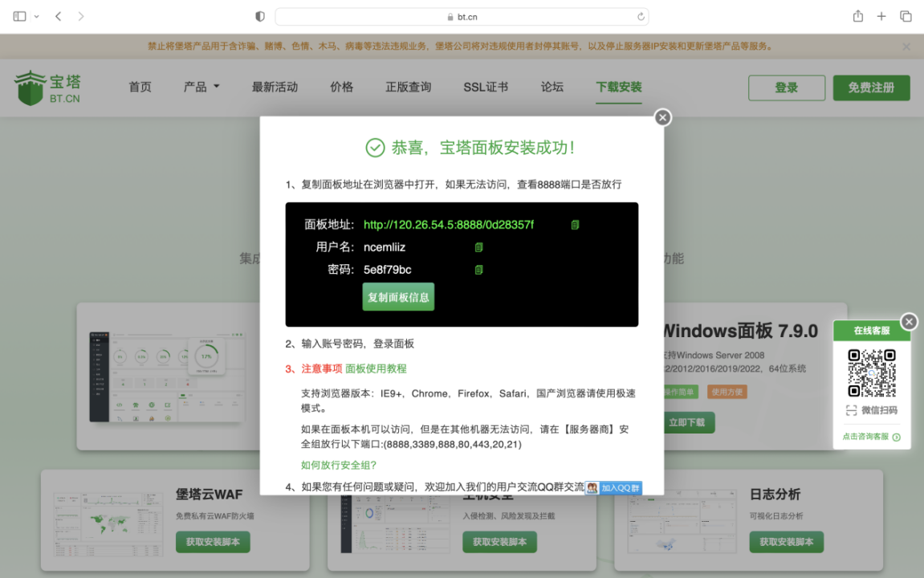The image size is (924, 578).
Task: Click the middle card's 获取安装脚本 button
Action: click(x=499, y=542)
